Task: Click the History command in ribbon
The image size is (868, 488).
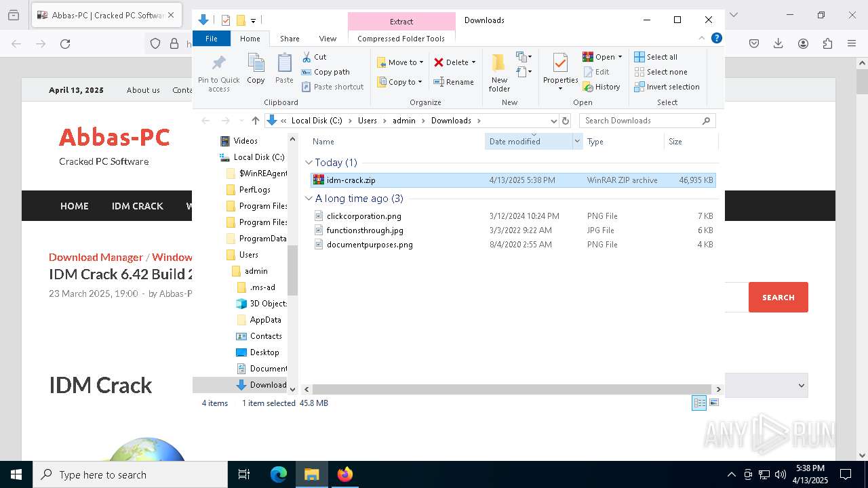Action: tap(601, 87)
